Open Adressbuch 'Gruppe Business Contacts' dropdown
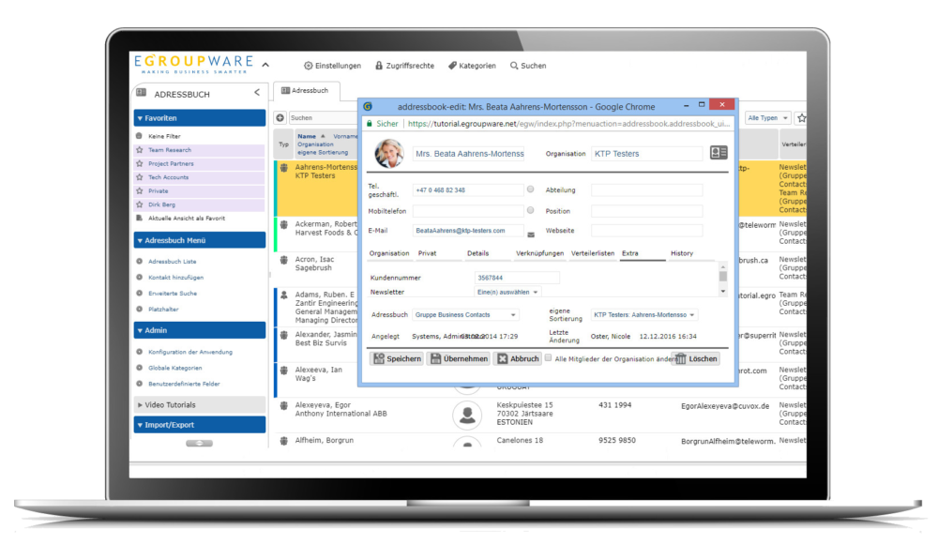The width and height of the screenshot is (938, 560). click(x=465, y=315)
